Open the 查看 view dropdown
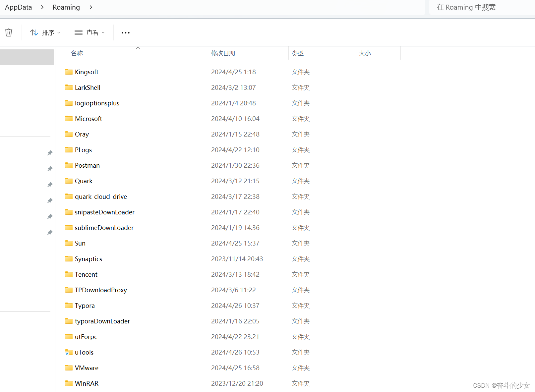535x392 pixels. (89, 32)
